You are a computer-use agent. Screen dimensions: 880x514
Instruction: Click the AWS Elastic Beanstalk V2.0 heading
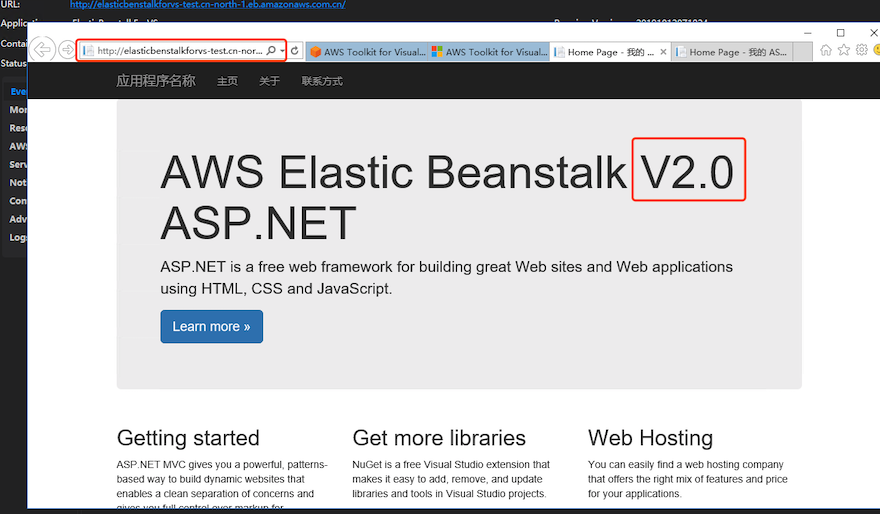447,196
